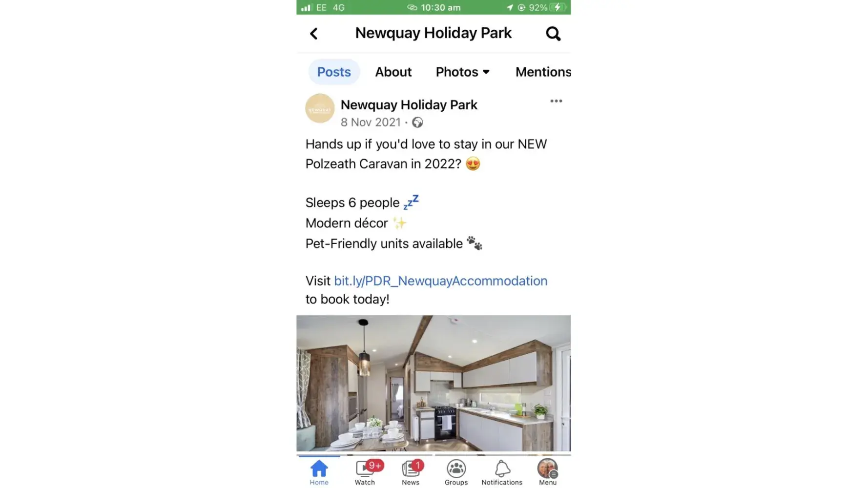Open Notifications bell icon

click(x=502, y=472)
